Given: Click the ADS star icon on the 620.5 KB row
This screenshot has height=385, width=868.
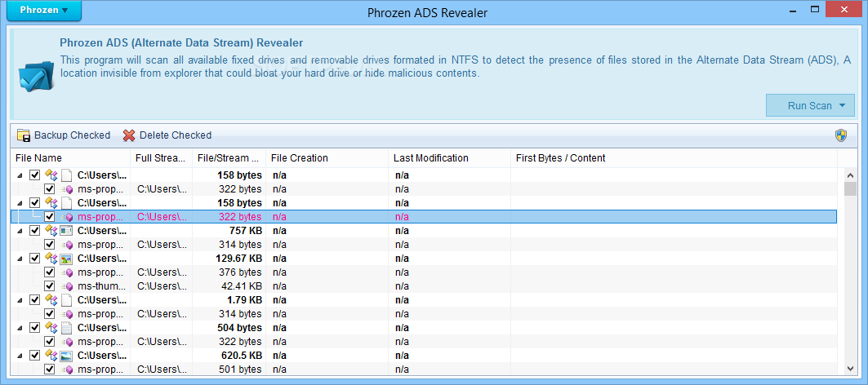Looking at the screenshot, I should [x=51, y=355].
